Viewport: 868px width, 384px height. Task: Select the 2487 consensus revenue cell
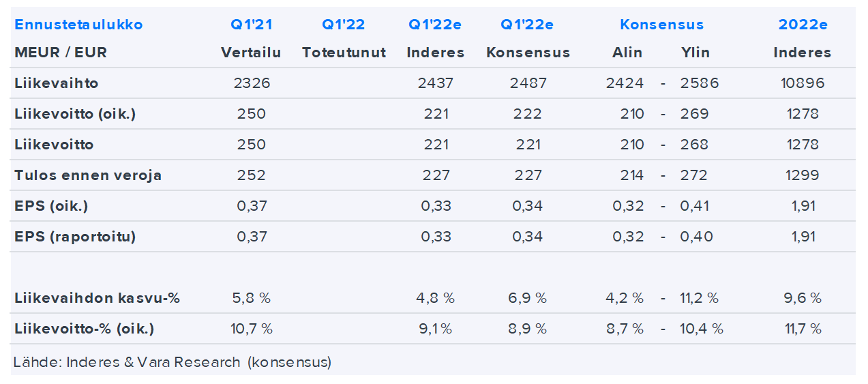[x=528, y=83]
